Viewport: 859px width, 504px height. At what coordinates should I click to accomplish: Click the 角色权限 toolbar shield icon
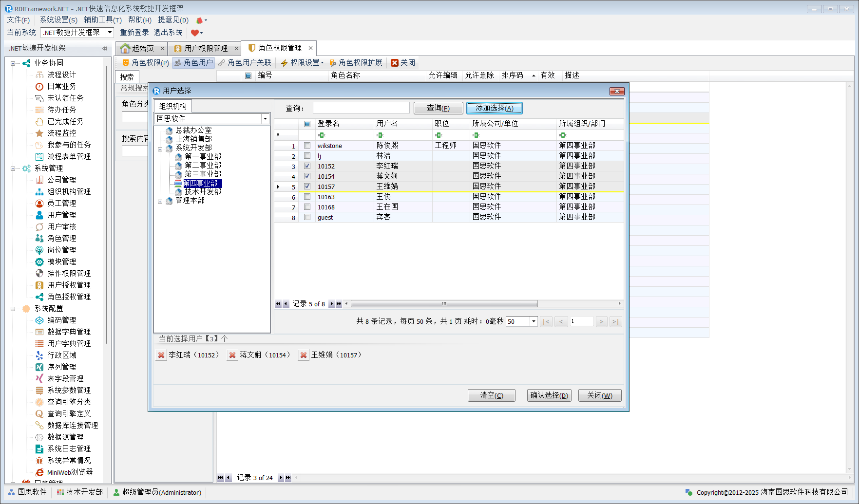(125, 63)
